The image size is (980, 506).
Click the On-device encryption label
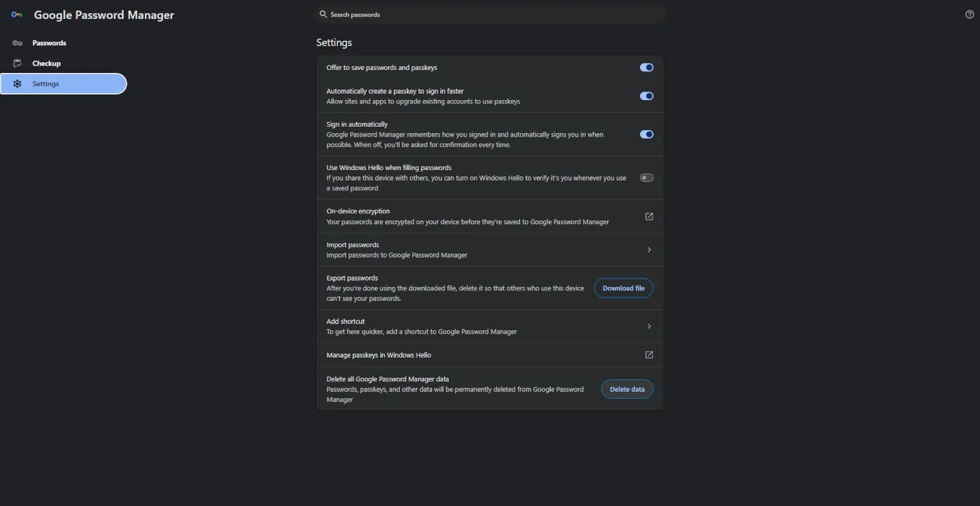(358, 211)
